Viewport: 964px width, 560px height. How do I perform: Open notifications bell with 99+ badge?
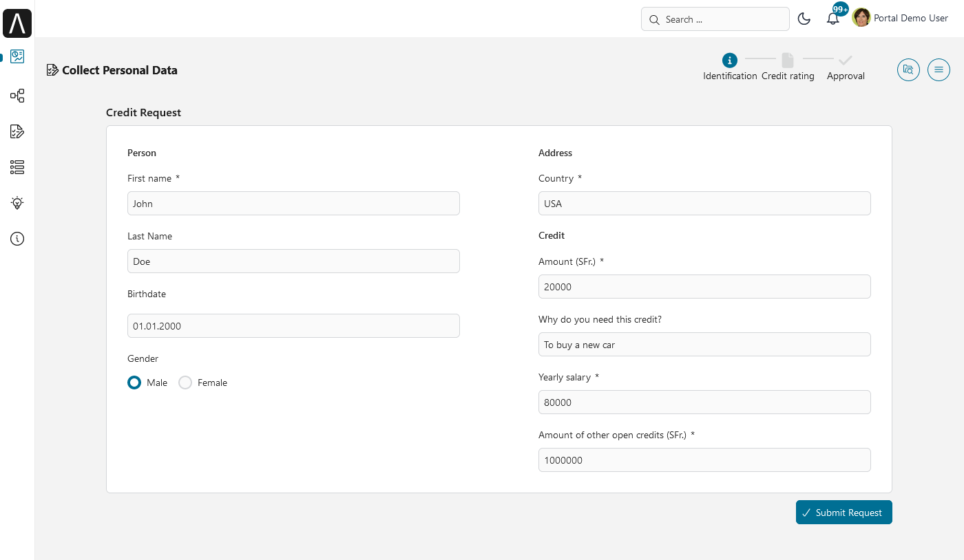(x=833, y=19)
